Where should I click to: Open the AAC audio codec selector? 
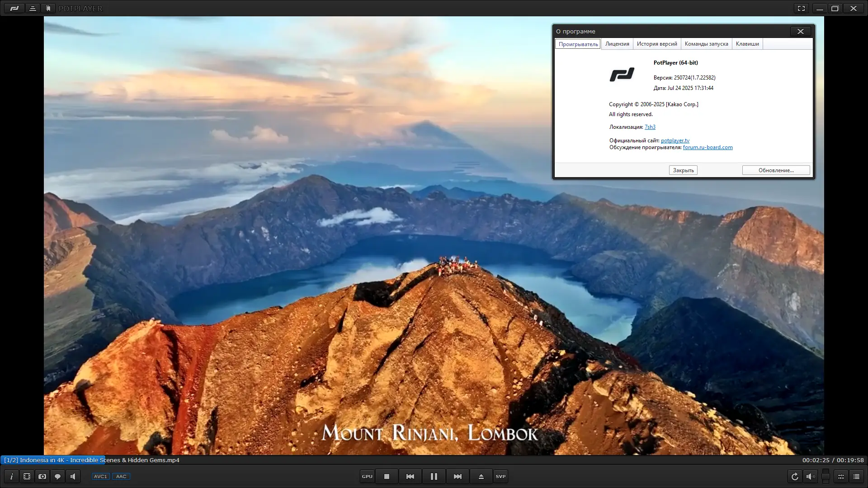(121, 476)
